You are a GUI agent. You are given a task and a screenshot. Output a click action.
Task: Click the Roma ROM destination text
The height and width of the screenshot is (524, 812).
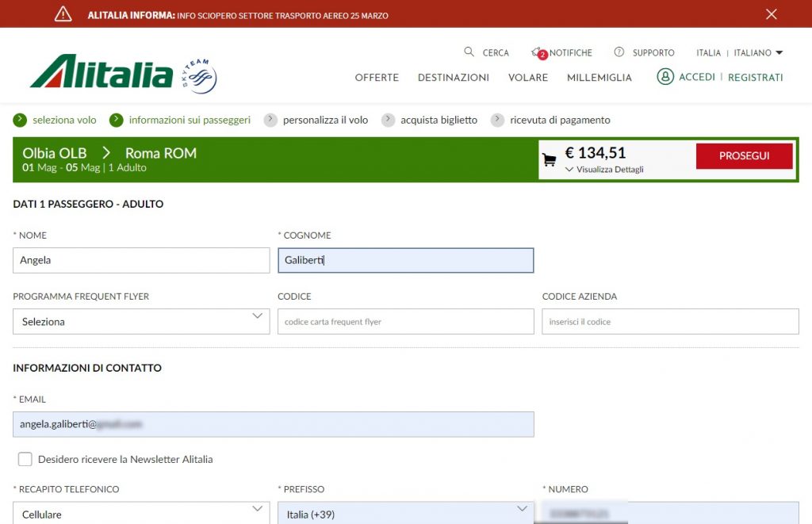point(161,153)
